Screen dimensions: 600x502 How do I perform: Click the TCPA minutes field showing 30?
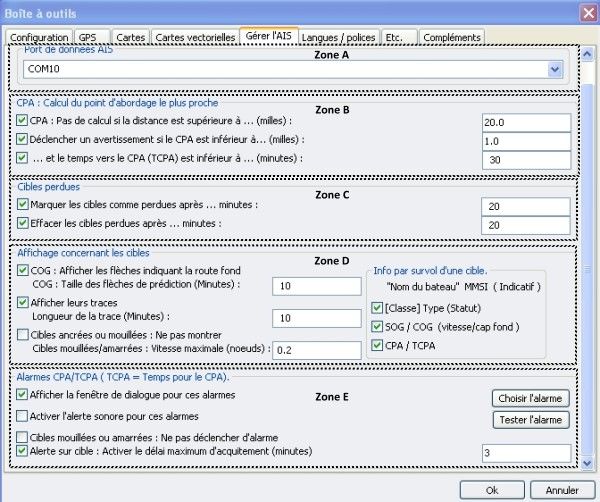pyautogui.click(x=524, y=160)
